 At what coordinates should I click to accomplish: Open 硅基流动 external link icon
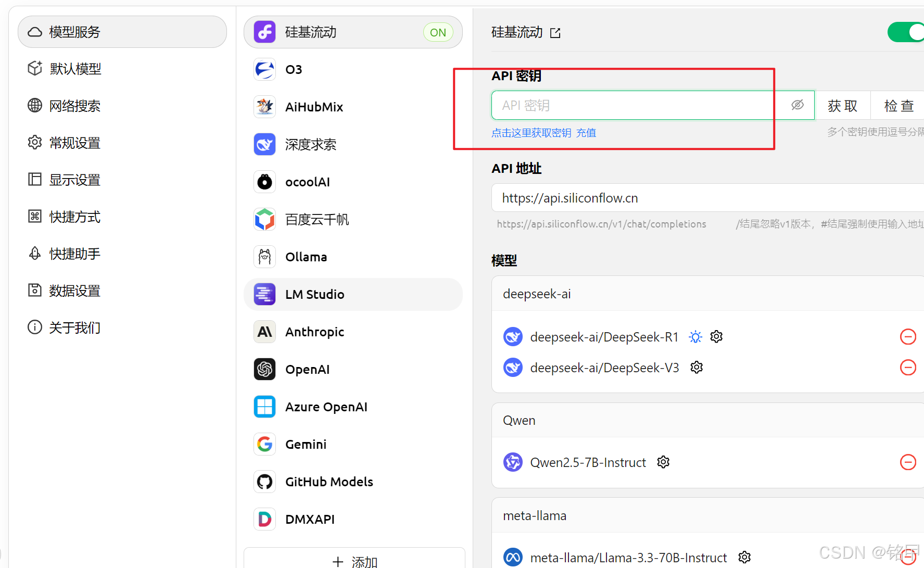pyautogui.click(x=555, y=33)
